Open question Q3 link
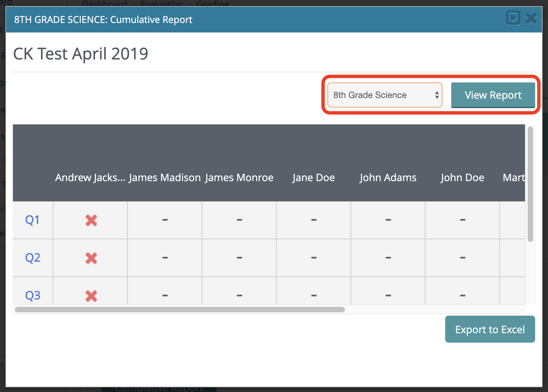Image resolution: width=548 pixels, height=392 pixels. (x=32, y=295)
